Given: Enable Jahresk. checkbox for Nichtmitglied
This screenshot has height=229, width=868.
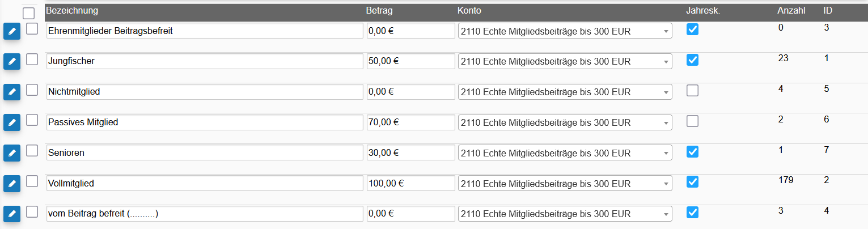Looking at the screenshot, I should pos(692,91).
